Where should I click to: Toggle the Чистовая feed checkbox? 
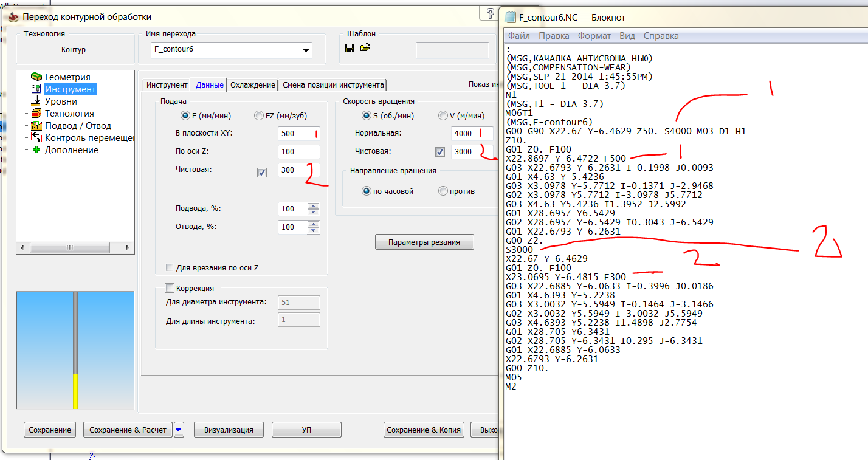(x=262, y=173)
